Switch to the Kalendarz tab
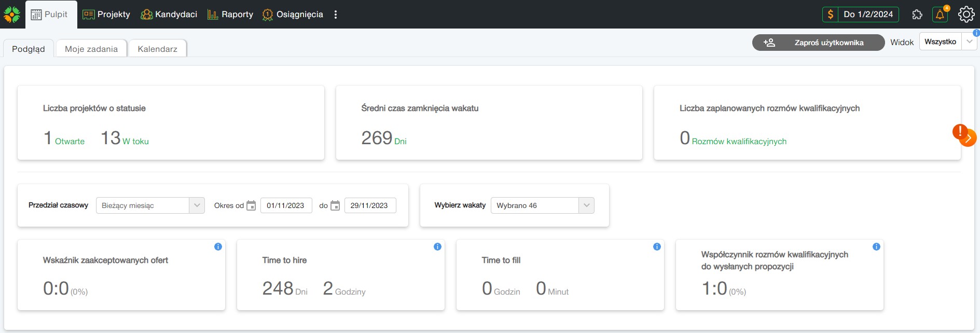The image size is (980, 333). click(157, 49)
